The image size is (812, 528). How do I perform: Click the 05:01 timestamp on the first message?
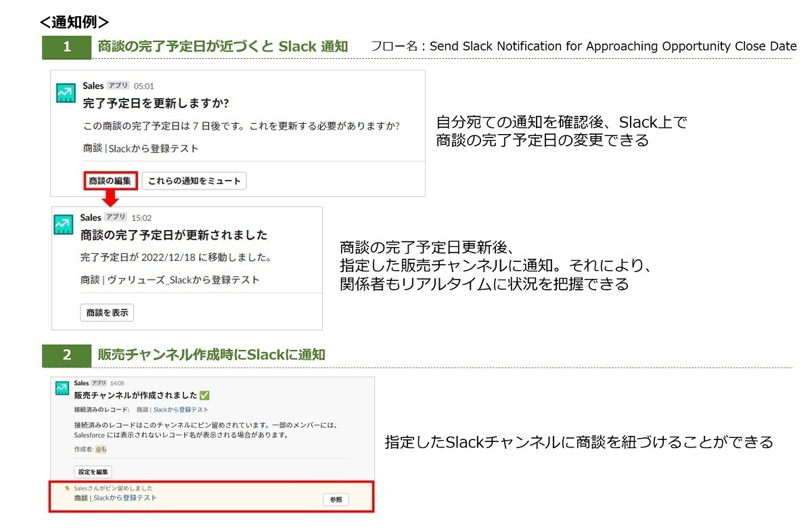point(143,85)
